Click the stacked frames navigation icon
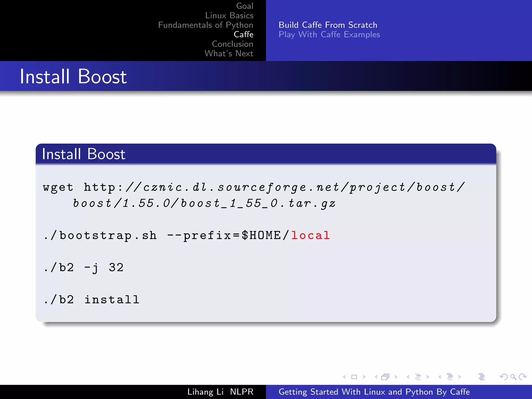Viewport: 532px width, 399px height. 385,377
